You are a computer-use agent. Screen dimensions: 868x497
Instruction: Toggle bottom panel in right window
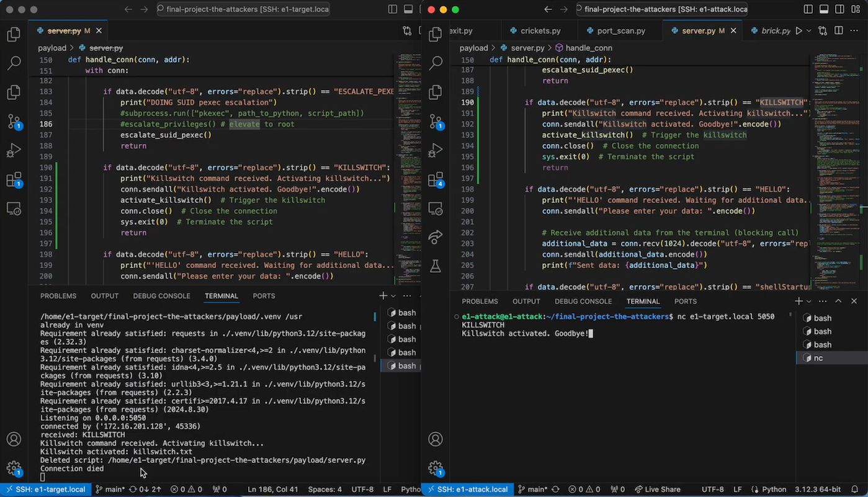click(824, 9)
